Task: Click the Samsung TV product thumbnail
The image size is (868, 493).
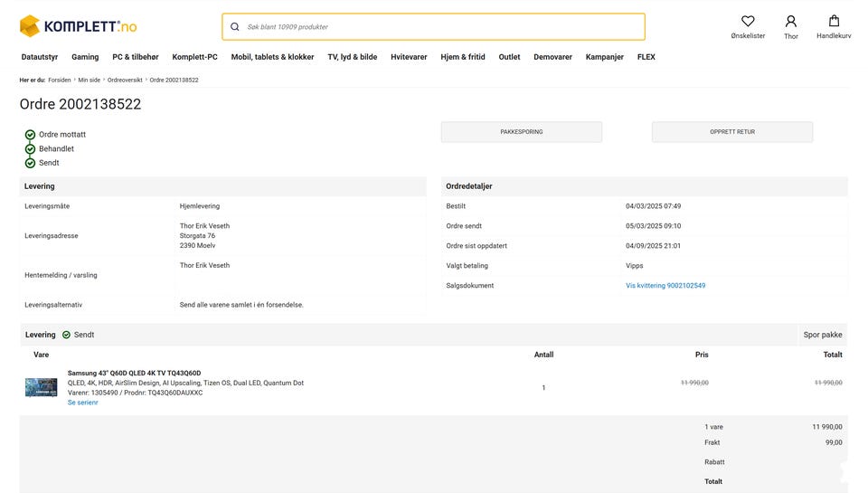Action: click(x=41, y=387)
